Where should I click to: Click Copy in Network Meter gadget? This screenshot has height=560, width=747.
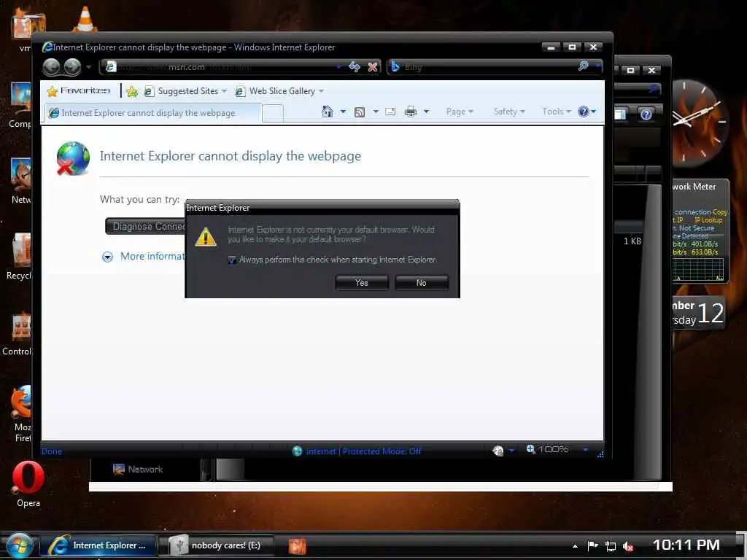(x=720, y=212)
